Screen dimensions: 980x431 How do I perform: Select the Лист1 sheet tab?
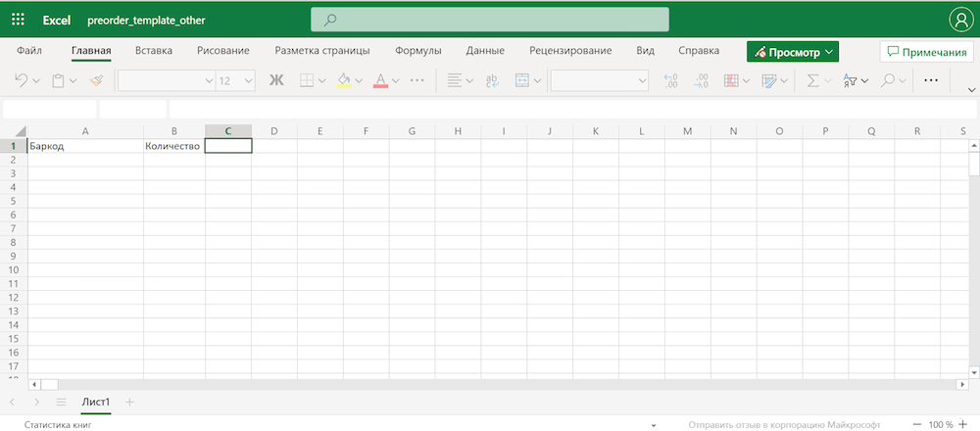point(96,402)
